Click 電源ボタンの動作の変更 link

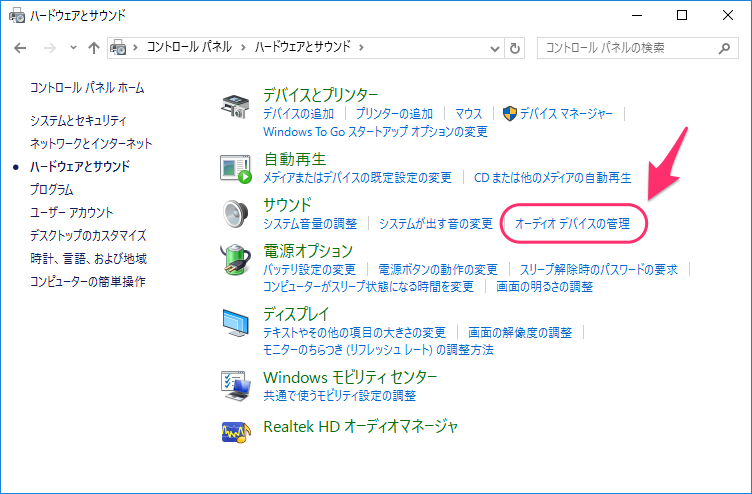coord(438,270)
